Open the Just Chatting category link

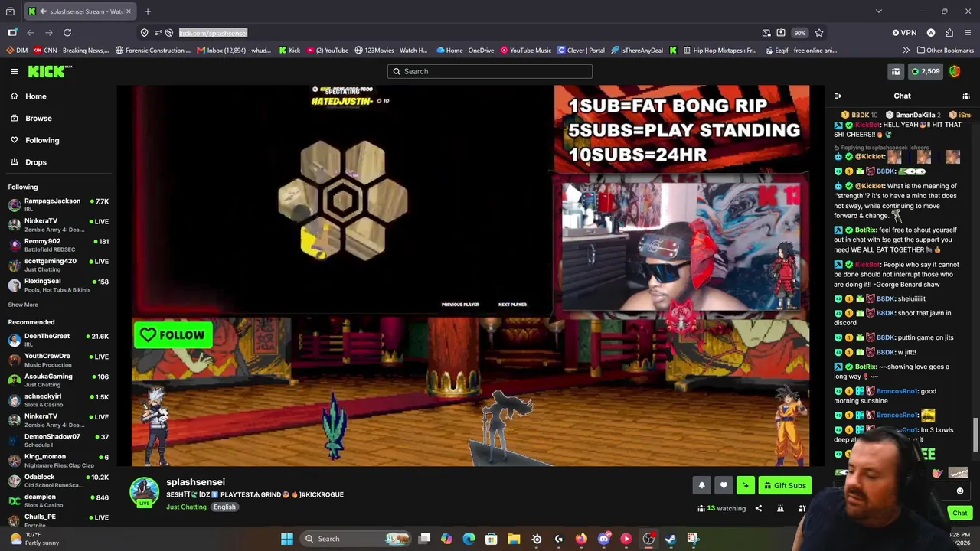[x=186, y=507]
